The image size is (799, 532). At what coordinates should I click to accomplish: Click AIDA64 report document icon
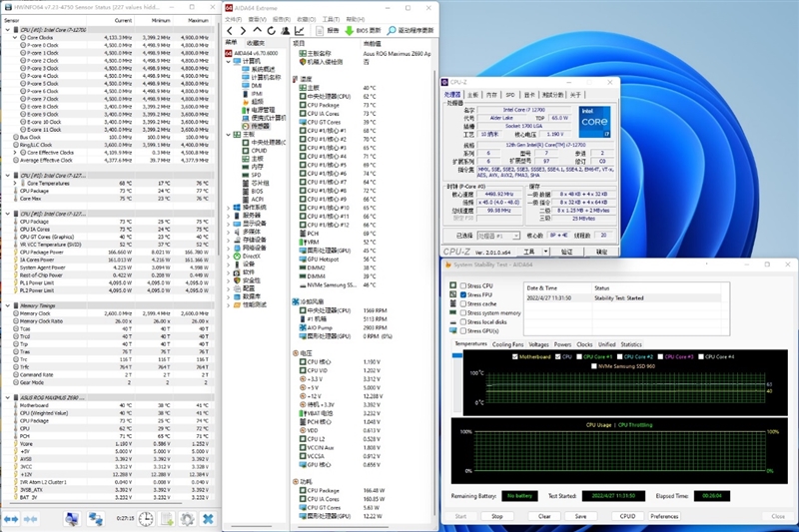point(320,31)
